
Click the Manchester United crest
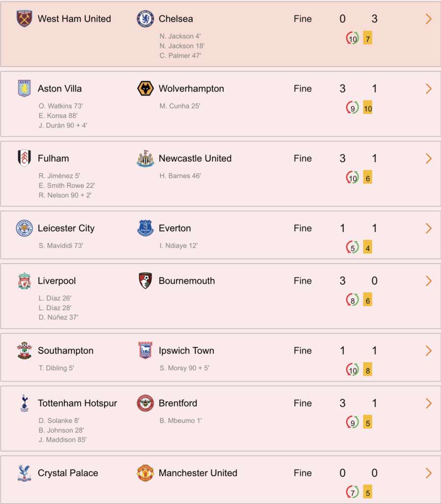[x=145, y=473]
